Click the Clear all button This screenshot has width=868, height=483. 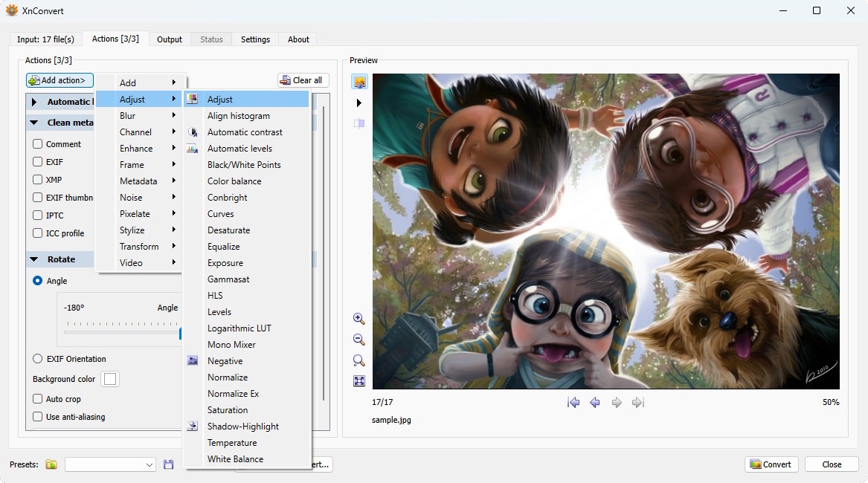(x=303, y=80)
